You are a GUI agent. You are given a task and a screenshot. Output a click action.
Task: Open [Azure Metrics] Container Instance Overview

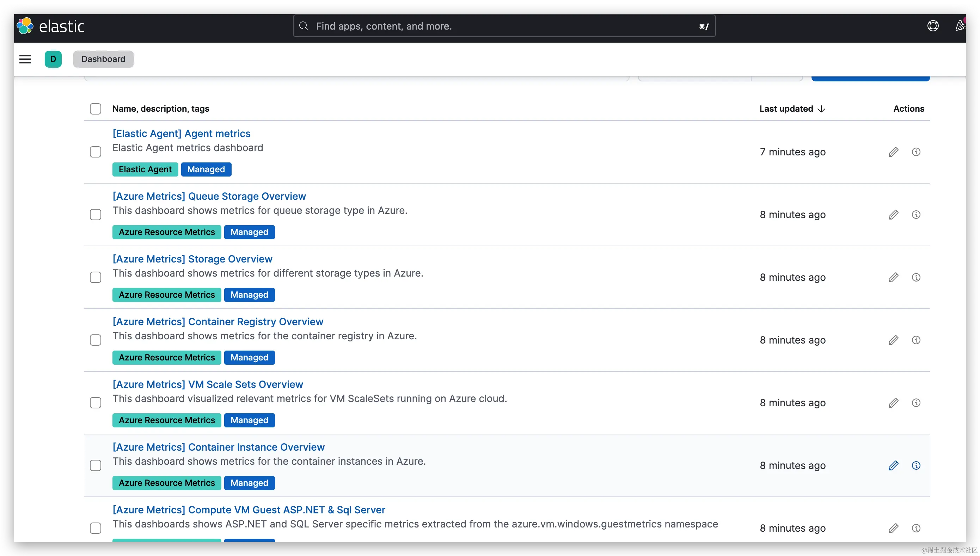click(x=218, y=447)
